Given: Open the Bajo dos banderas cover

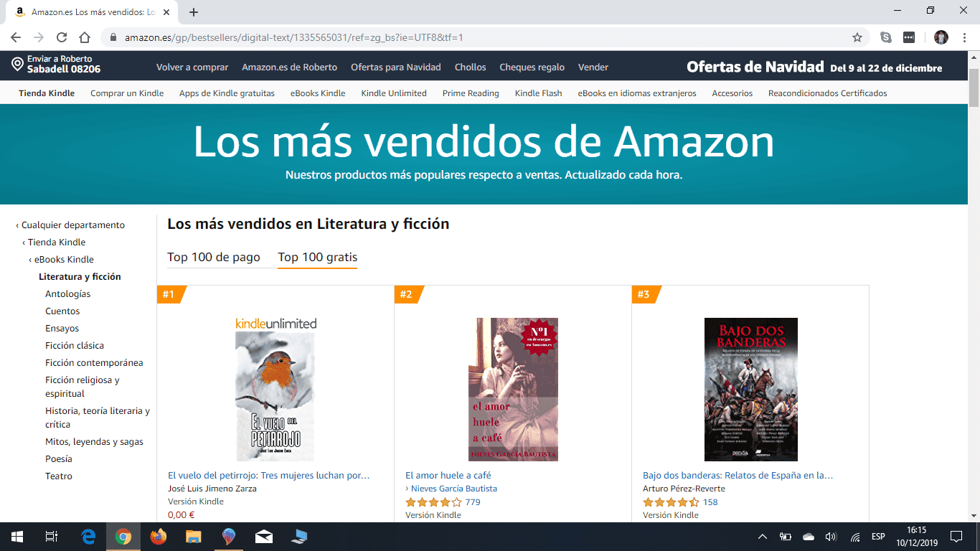Looking at the screenshot, I should (751, 390).
